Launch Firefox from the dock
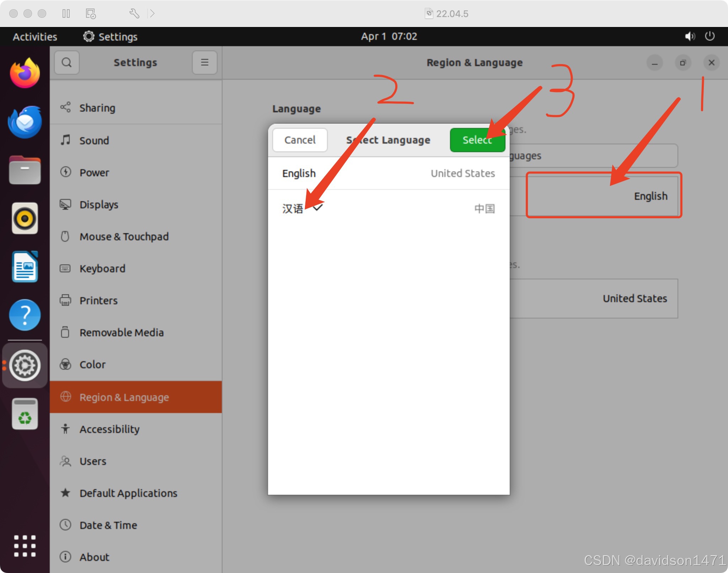 pyautogui.click(x=25, y=73)
